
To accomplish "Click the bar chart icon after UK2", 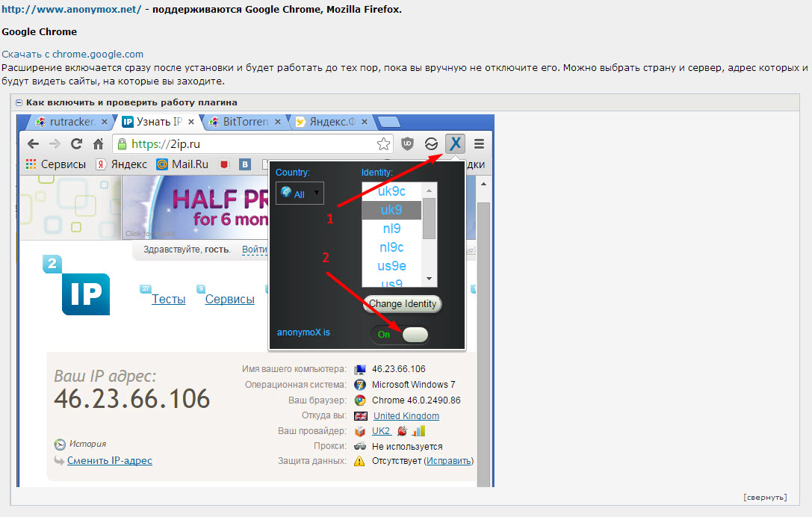I will tap(418, 431).
